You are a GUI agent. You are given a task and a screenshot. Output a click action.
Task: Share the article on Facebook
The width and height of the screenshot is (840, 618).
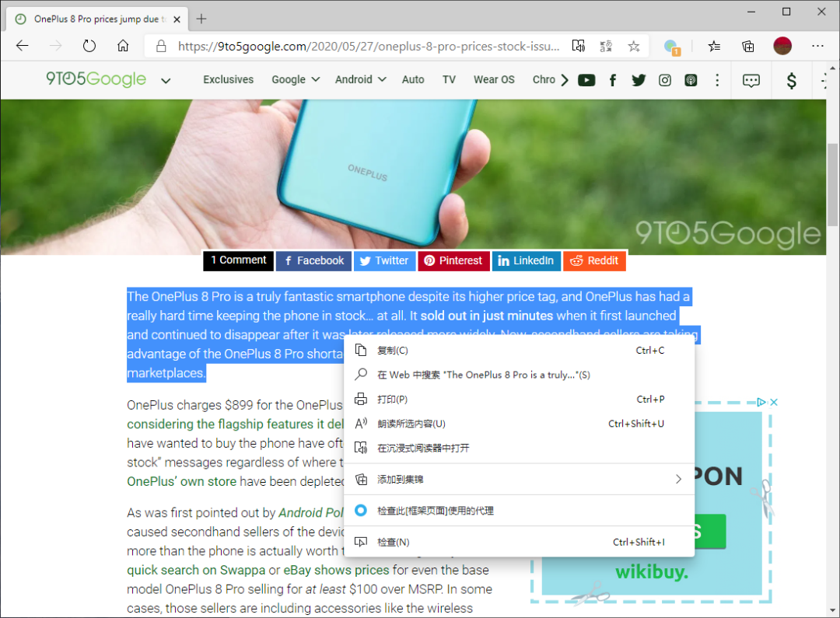tap(314, 260)
